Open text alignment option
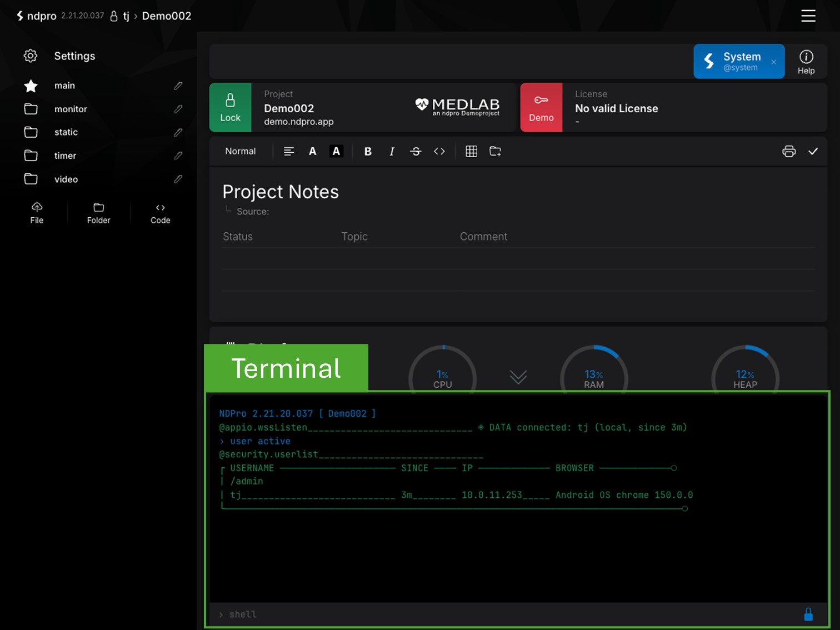This screenshot has width=840, height=630. point(289,151)
